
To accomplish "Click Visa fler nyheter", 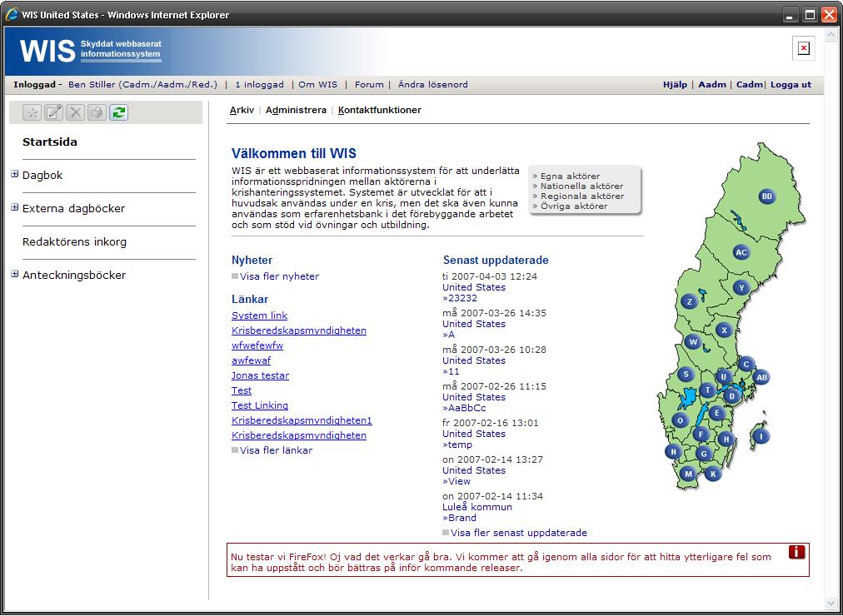I will pos(279,276).
